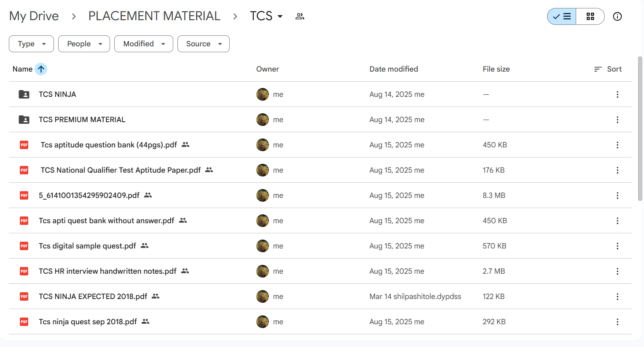Open more actions for TCS PREMIUM MATERIAL
This screenshot has width=644, height=347.
617,120
